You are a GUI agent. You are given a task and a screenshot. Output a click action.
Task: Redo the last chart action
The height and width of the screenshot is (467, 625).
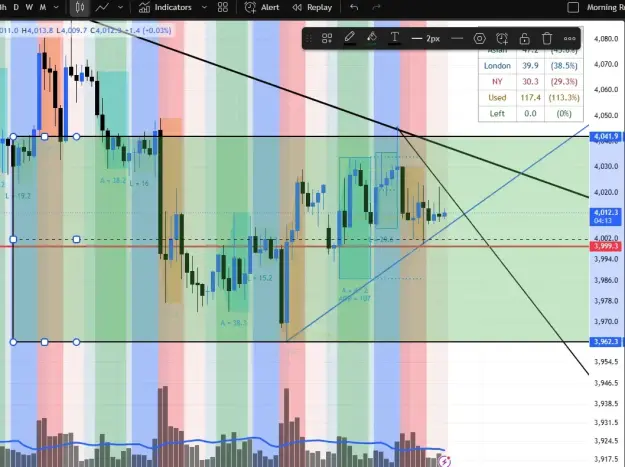coord(376,7)
